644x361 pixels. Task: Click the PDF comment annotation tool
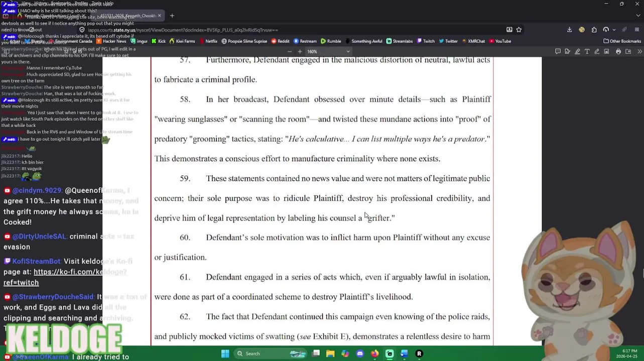pos(558,51)
